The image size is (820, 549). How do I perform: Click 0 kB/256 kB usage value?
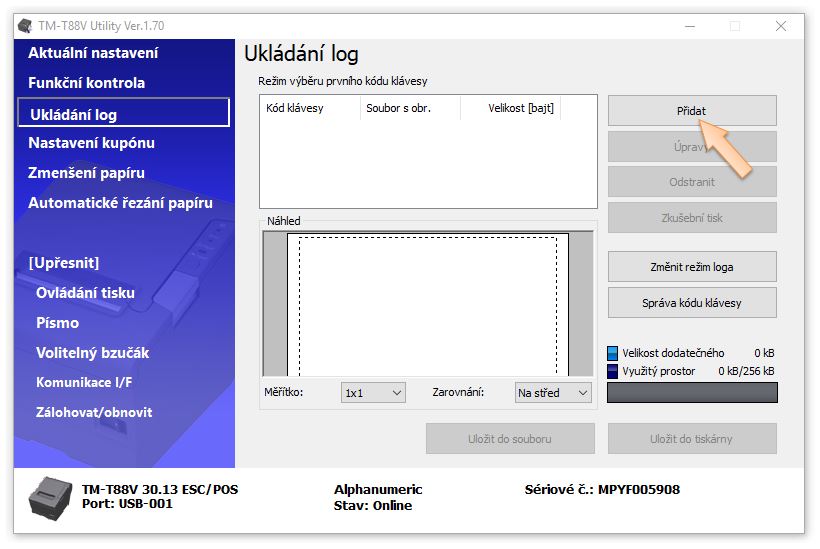746,371
